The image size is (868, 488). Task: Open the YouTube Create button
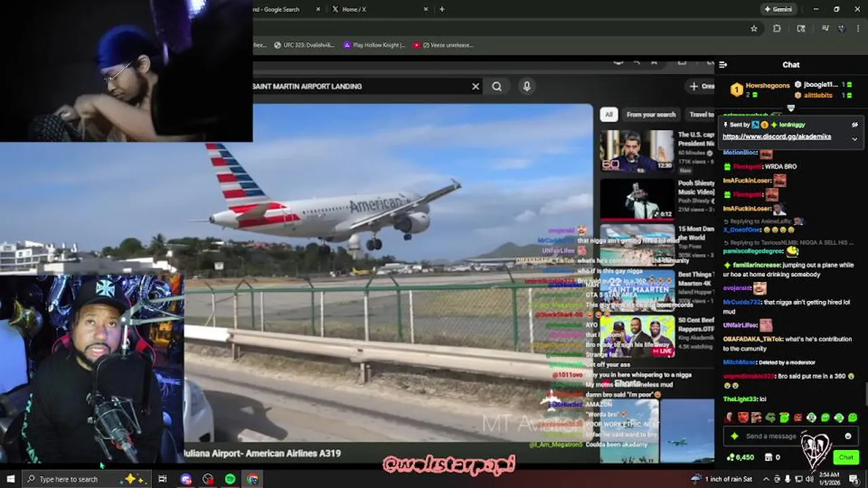click(x=701, y=86)
